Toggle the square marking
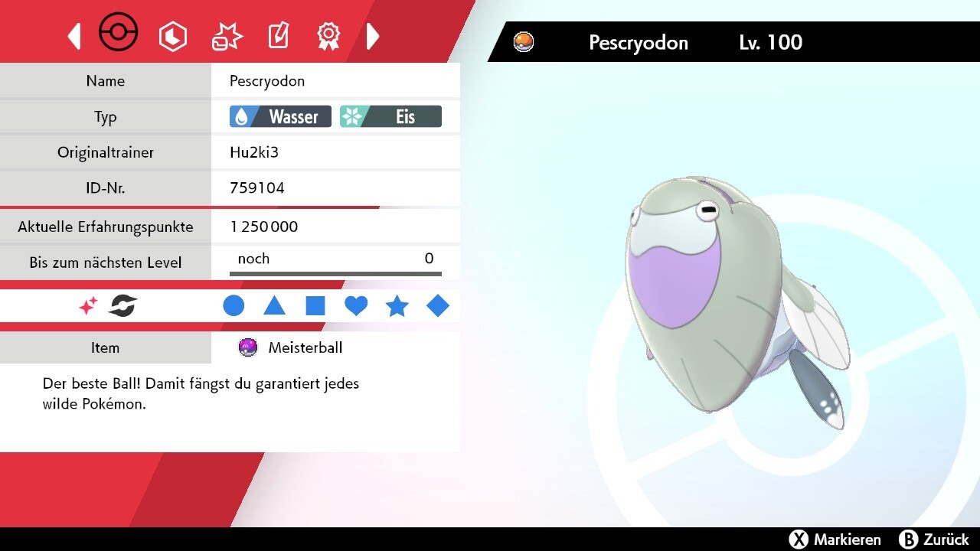Screen dimensions: 980x551 click(315, 306)
